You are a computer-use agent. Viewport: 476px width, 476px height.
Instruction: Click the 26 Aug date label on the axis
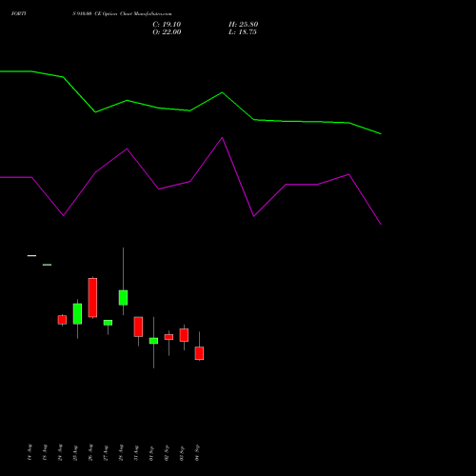pos(90,452)
